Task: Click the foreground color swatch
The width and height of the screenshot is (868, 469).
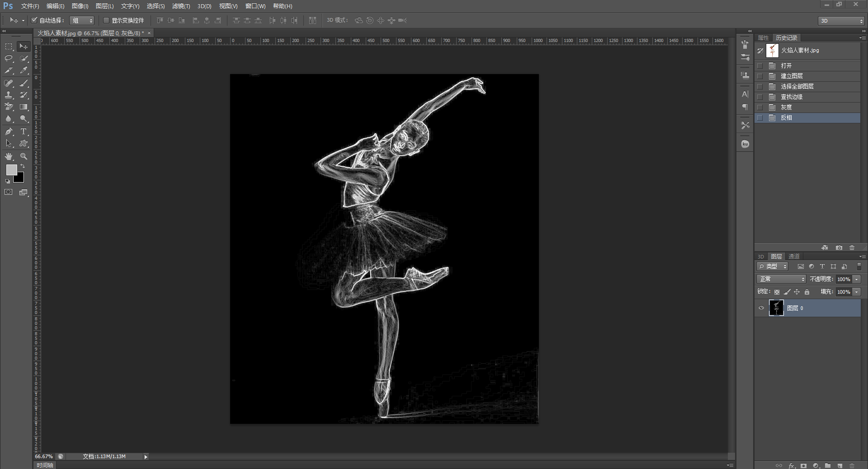Action: (x=11, y=170)
